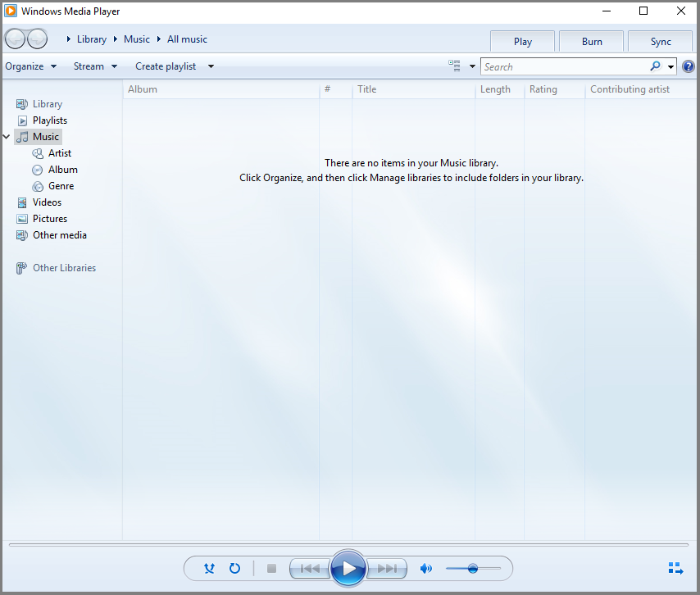Viewport: 700px width, 595px height.
Task: Sort by the Album column header
Action: pos(221,89)
